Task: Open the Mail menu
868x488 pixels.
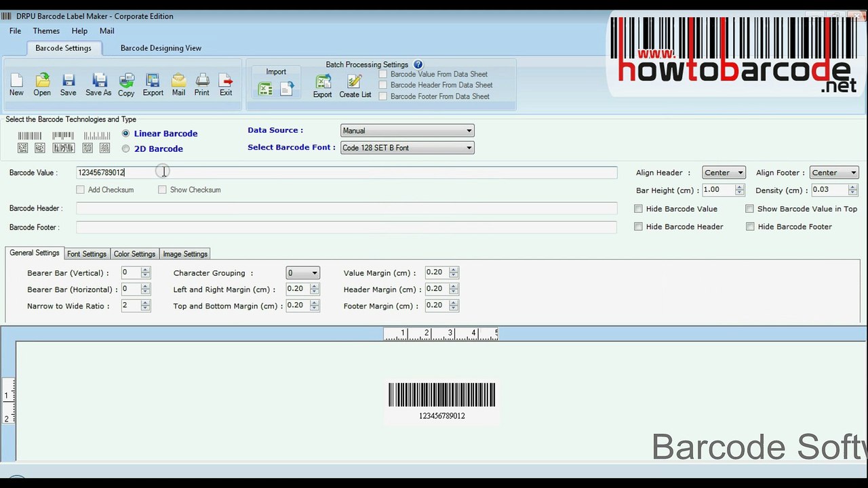Action: click(106, 30)
